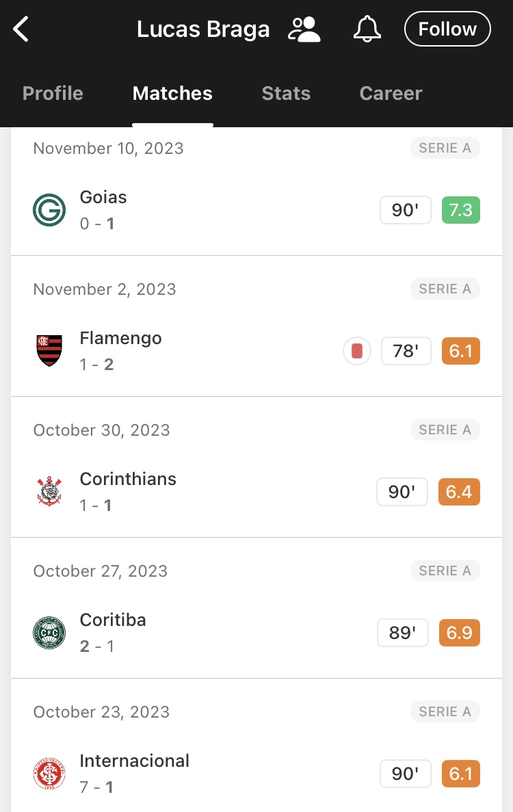Select the Matches tab

tap(172, 93)
